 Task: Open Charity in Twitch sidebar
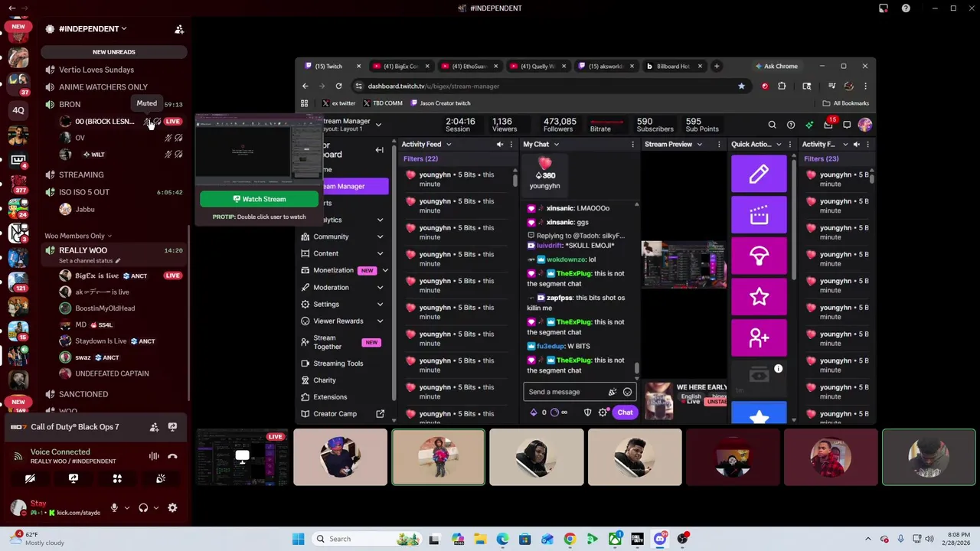click(x=325, y=380)
